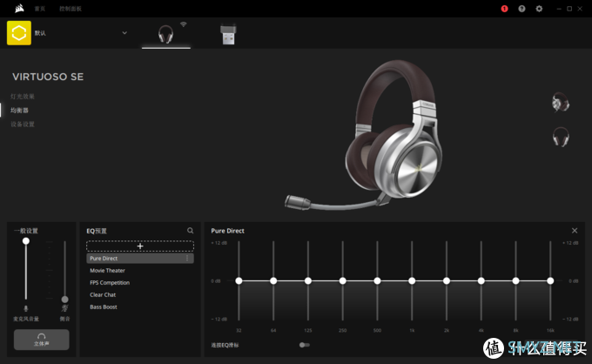Screen dimensions: 592x364
Task: Click the 1k EQ band handle
Action: (412, 280)
